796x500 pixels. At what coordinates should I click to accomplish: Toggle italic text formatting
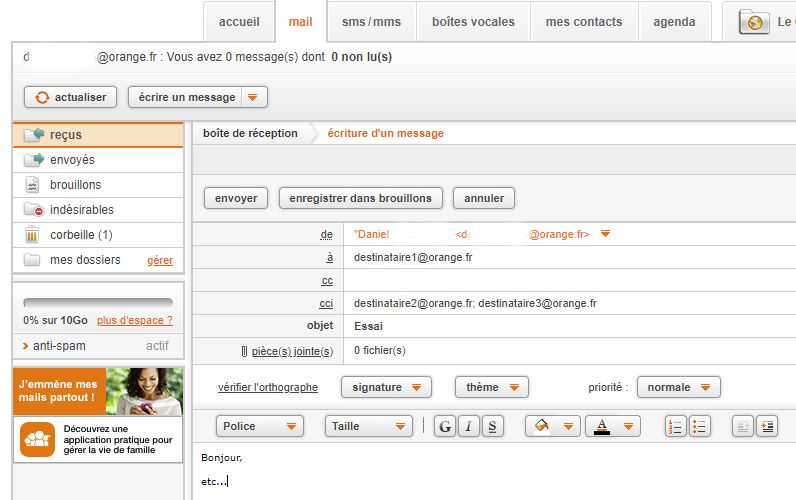[469, 426]
